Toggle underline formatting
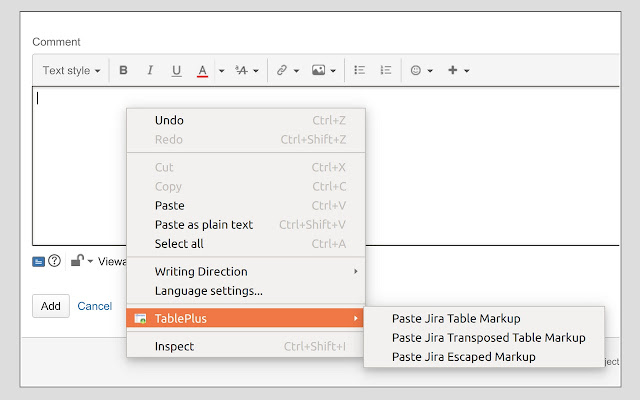Screen dimensions: 640x400 point(176,70)
